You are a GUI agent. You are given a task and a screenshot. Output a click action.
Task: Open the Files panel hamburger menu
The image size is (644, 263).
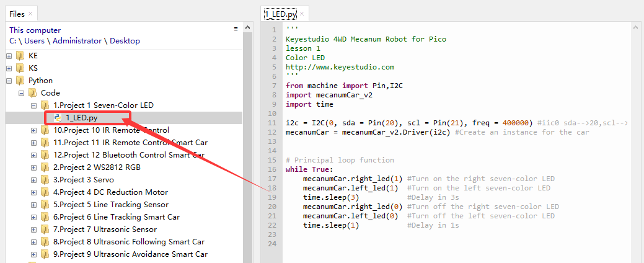[236, 29]
